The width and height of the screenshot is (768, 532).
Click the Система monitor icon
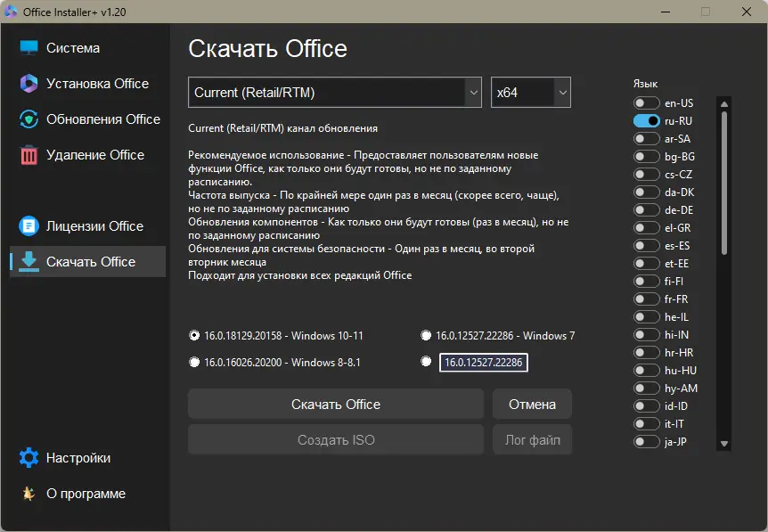point(29,48)
